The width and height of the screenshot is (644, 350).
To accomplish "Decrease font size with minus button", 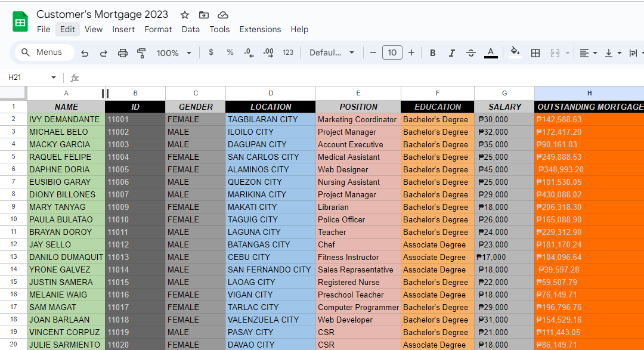I will [373, 52].
